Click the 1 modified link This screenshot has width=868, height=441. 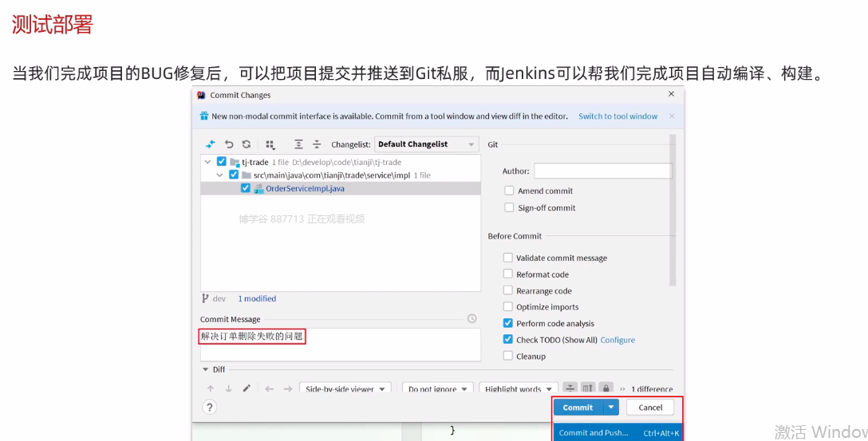[257, 298]
